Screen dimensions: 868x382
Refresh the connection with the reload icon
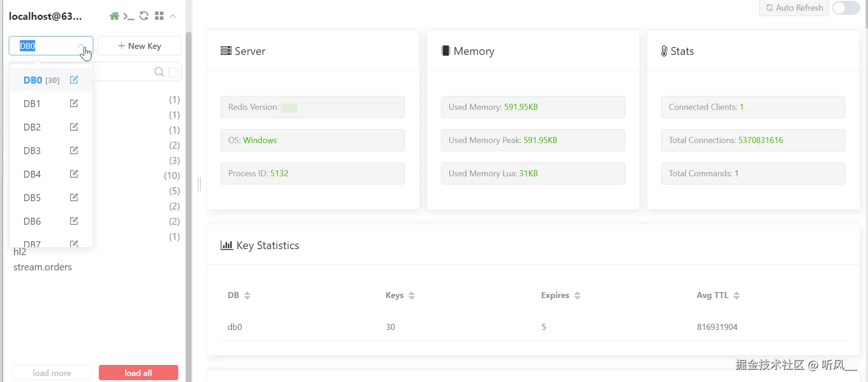coord(144,16)
